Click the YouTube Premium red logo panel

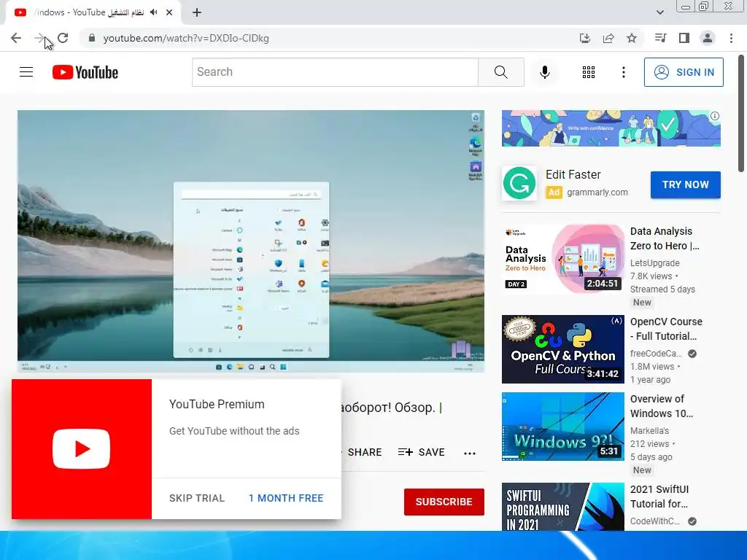point(82,449)
